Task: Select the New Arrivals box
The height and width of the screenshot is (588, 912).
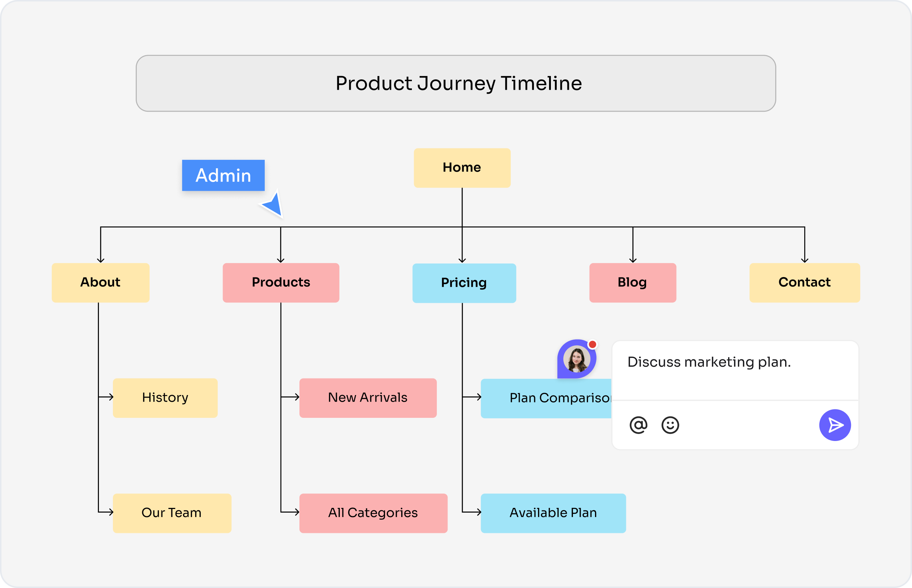Action: point(368,398)
